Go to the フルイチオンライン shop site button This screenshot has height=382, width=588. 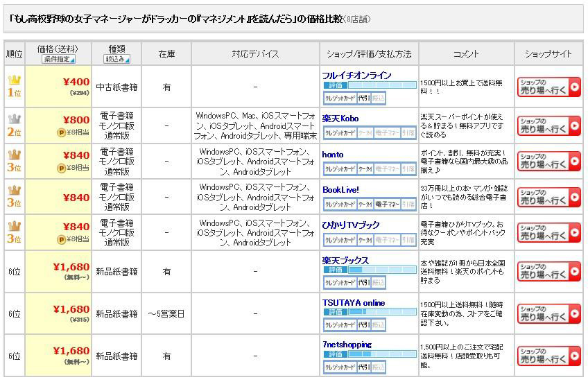[x=549, y=87]
